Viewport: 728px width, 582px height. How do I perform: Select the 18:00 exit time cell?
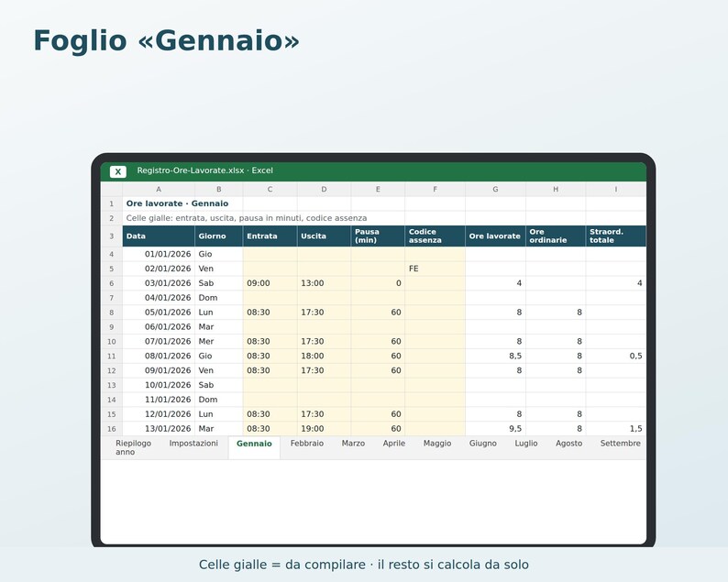pyautogui.click(x=324, y=356)
